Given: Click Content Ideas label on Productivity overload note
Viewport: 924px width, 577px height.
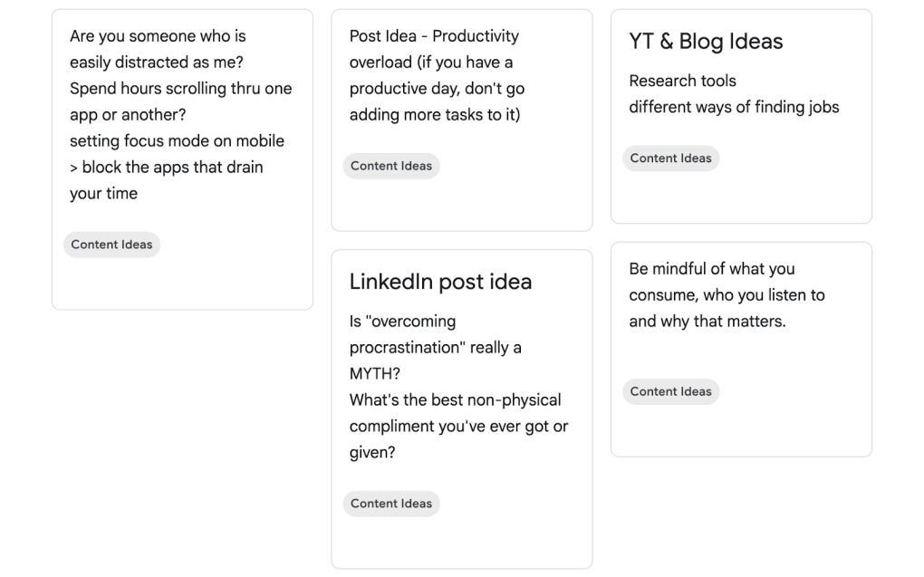Looking at the screenshot, I should (x=391, y=166).
